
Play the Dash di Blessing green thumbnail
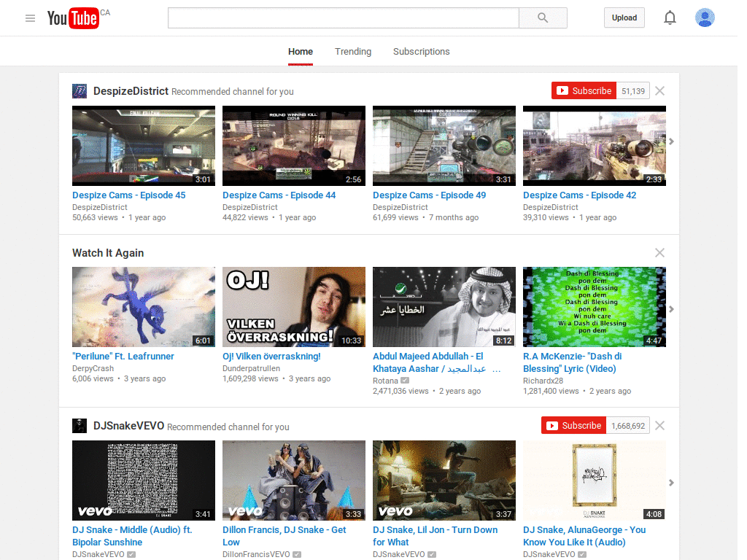pyautogui.click(x=595, y=307)
